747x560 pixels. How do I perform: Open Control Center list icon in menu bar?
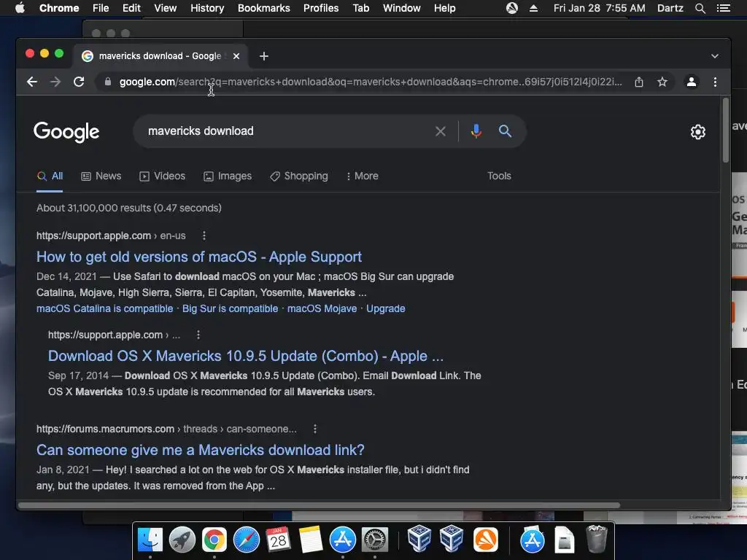(723, 8)
